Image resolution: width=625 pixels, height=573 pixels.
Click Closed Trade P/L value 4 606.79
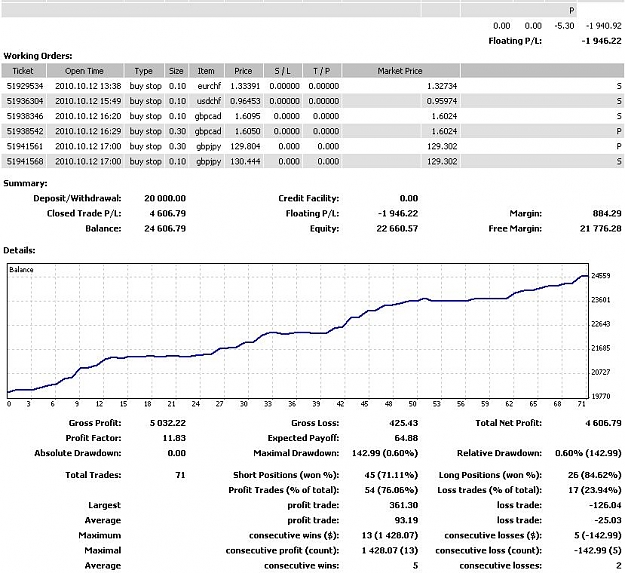(x=168, y=214)
